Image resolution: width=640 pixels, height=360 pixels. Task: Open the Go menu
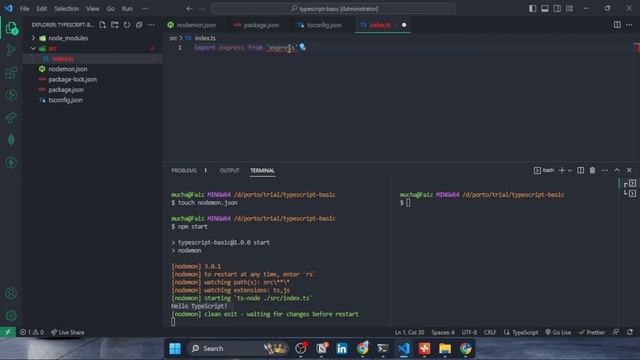(x=111, y=9)
